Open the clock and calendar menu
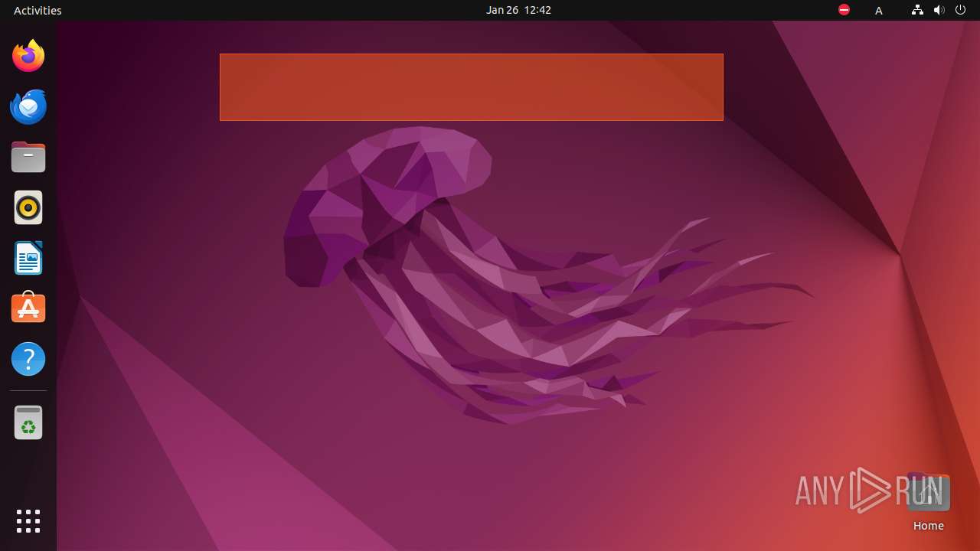 click(518, 10)
